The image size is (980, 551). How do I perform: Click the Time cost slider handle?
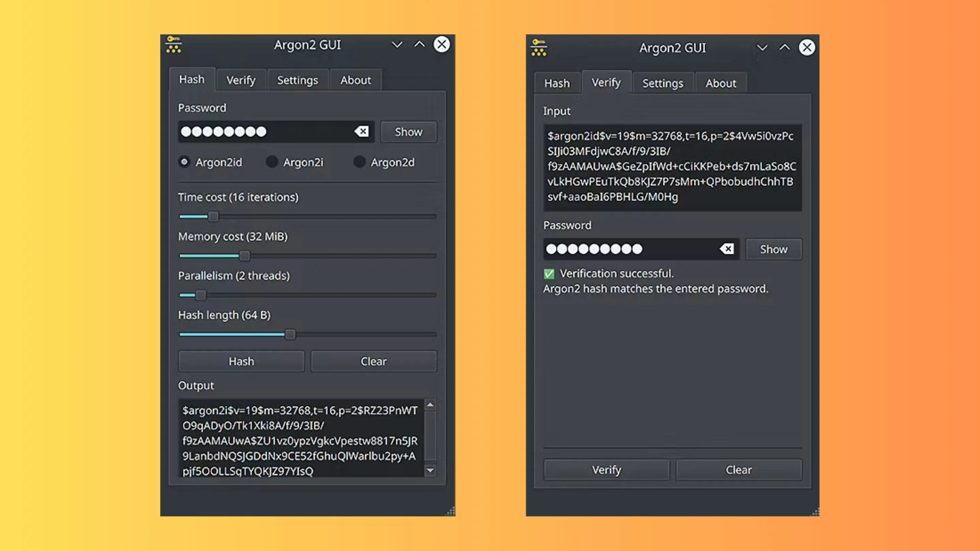tap(213, 216)
